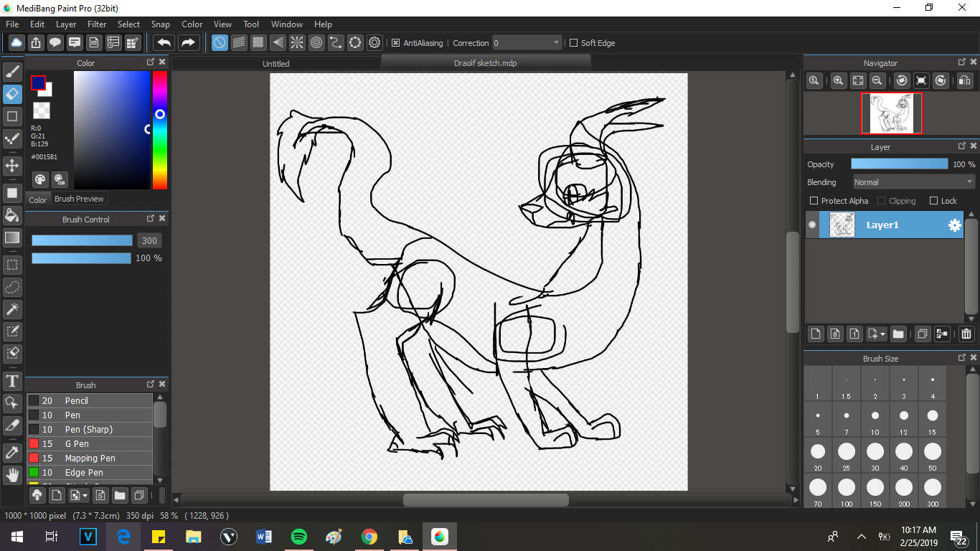The height and width of the screenshot is (551, 980).
Task: Open the add special layer dropdown arrow
Action: coord(882,334)
